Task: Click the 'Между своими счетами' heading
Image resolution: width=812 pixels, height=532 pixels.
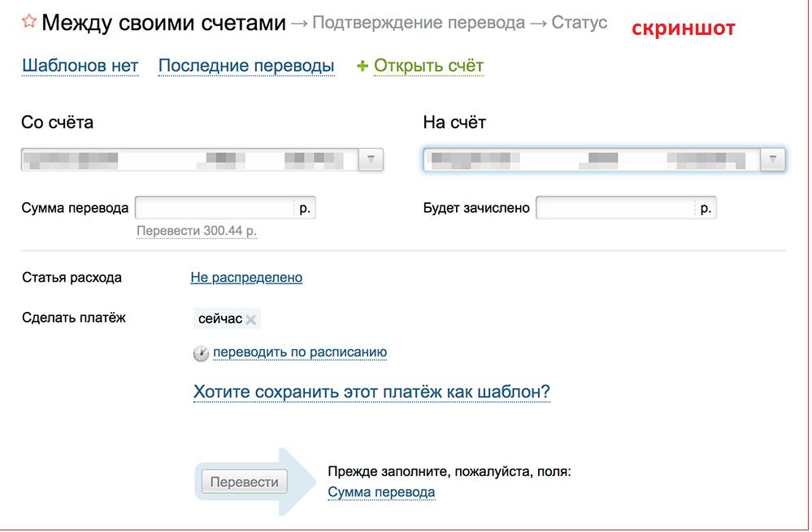Action: pyautogui.click(x=163, y=22)
